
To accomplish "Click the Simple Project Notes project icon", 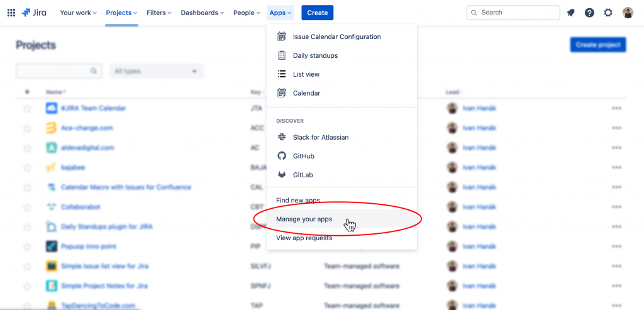I will coord(52,285).
